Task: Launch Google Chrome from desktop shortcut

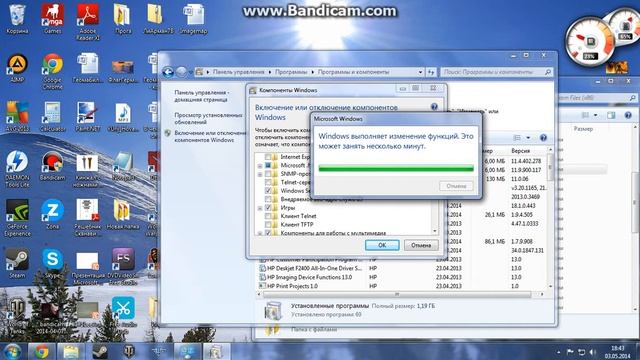Action: (x=52, y=71)
